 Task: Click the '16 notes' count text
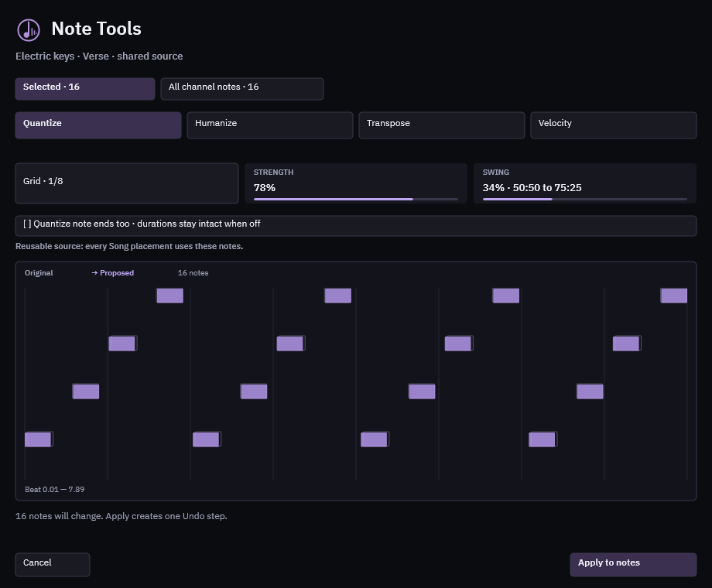193,273
